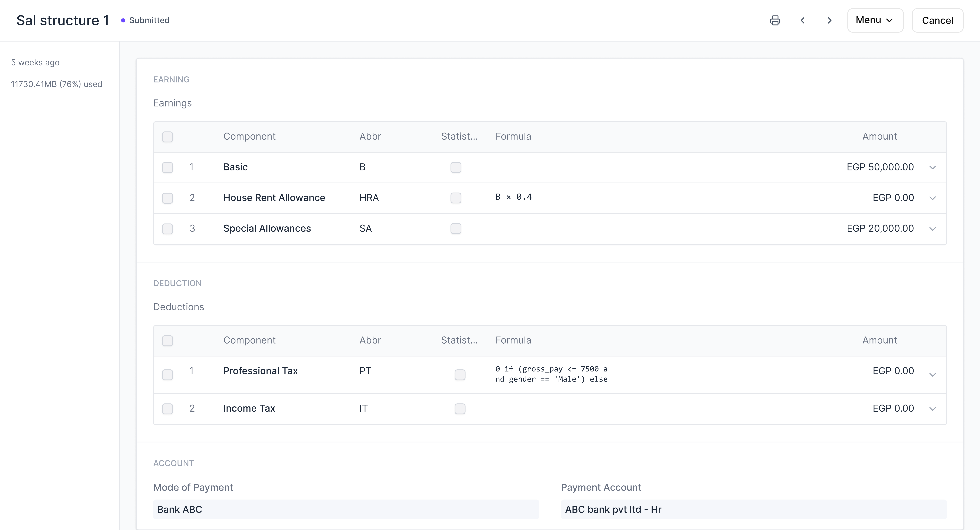Go to next document arrow

pyautogui.click(x=829, y=21)
